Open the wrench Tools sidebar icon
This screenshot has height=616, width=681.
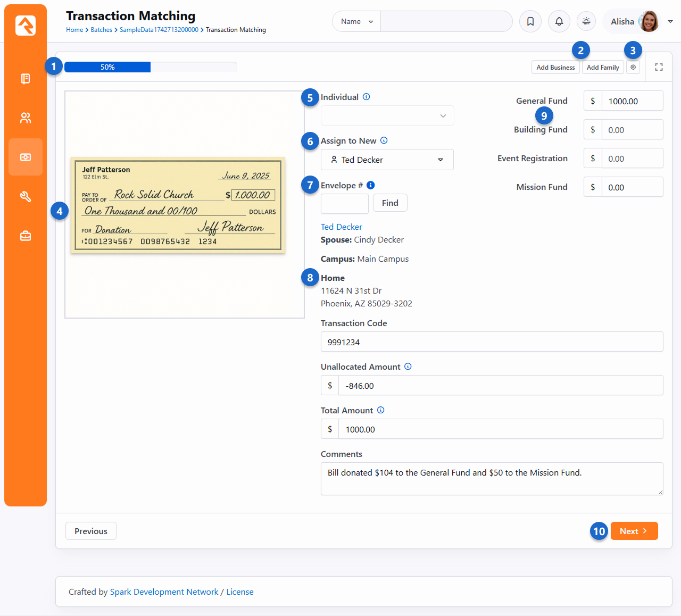click(x=26, y=197)
